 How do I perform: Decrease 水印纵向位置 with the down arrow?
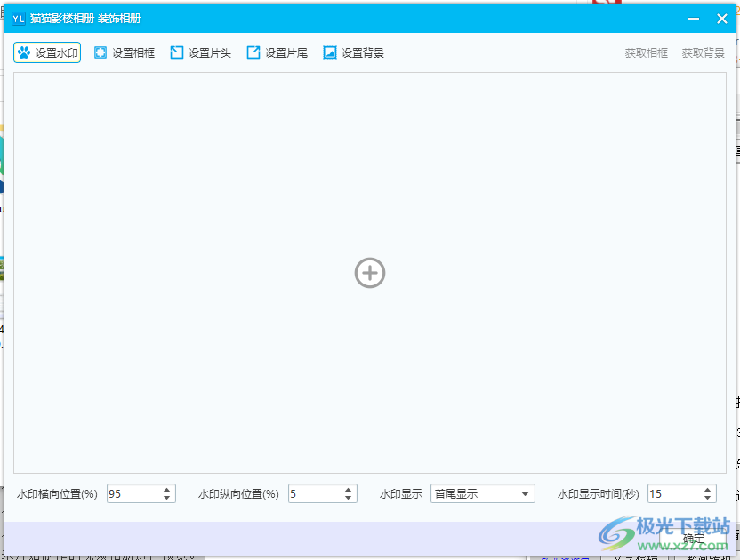pyautogui.click(x=348, y=498)
